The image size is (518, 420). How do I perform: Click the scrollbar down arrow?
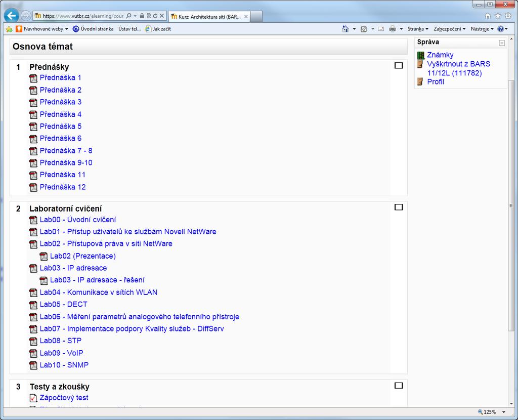pos(511,404)
